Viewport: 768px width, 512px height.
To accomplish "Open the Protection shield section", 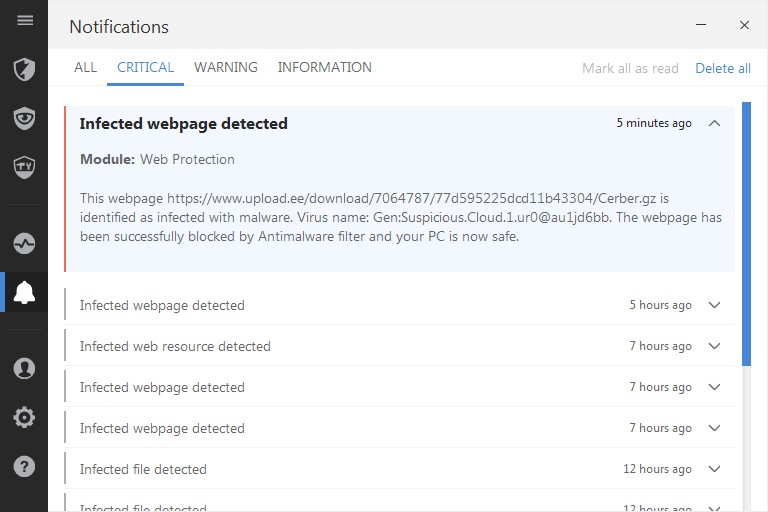I will click(x=25, y=69).
